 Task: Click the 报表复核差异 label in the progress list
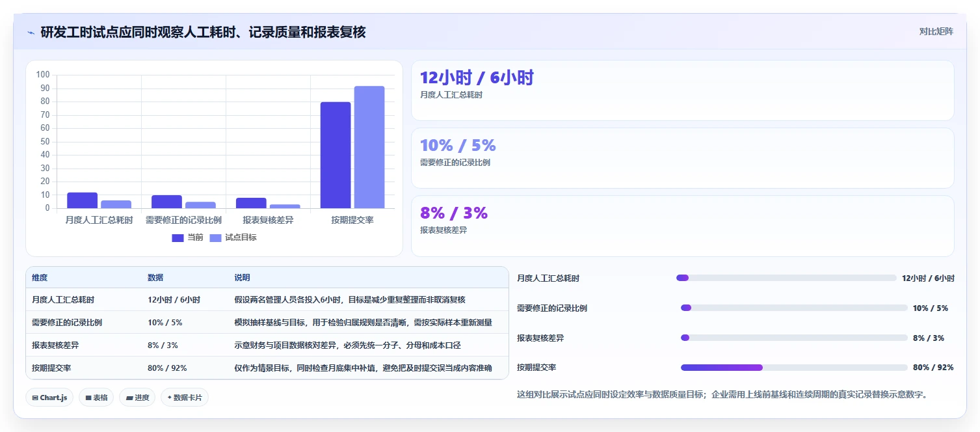point(540,338)
